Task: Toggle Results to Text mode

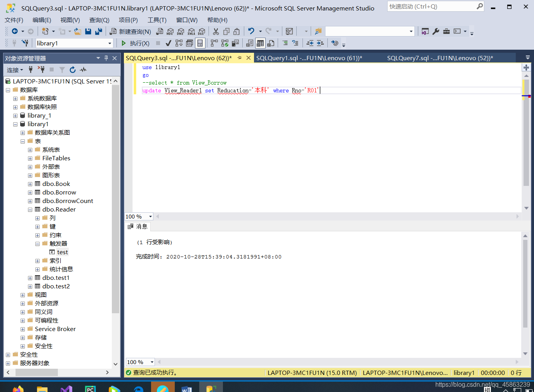Action: (250, 43)
